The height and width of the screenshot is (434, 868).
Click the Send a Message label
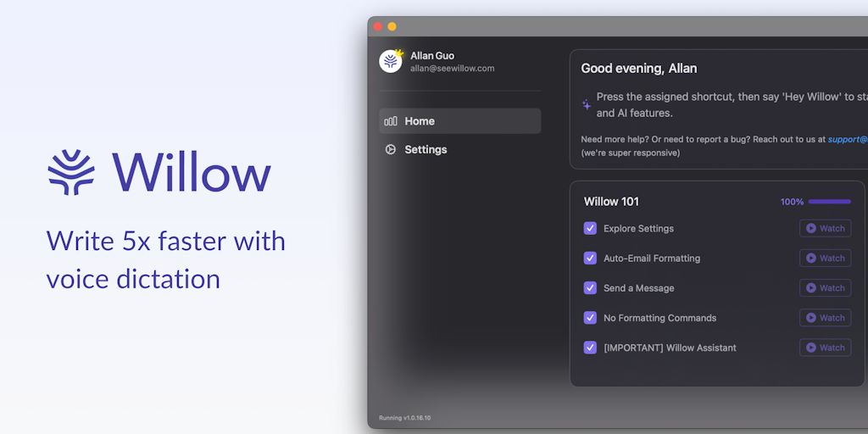tap(639, 288)
